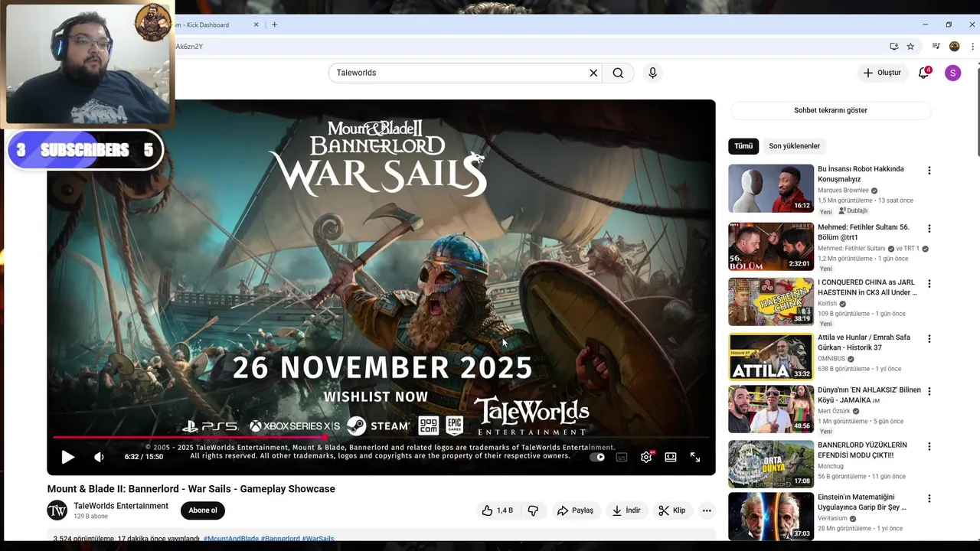This screenshot has height=551, width=980.
Task: Open Chrome media control icon
Action: pyautogui.click(x=936, y=47)
